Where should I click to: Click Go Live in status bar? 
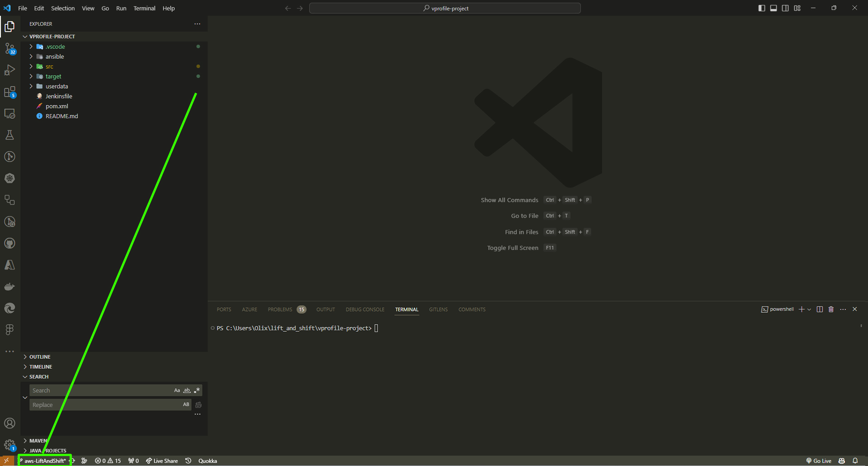(x=819, y=461)
